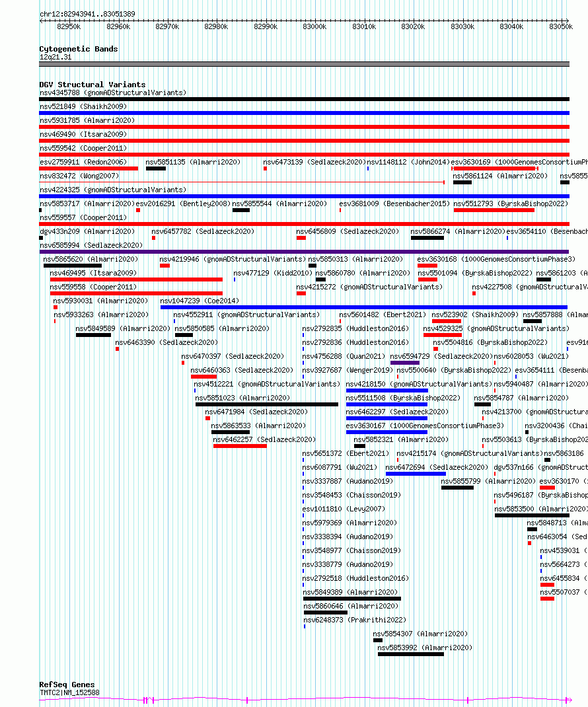
Task: Select nsv4224325 gnomADStructuralVariants label
Action: click(113, 190)
